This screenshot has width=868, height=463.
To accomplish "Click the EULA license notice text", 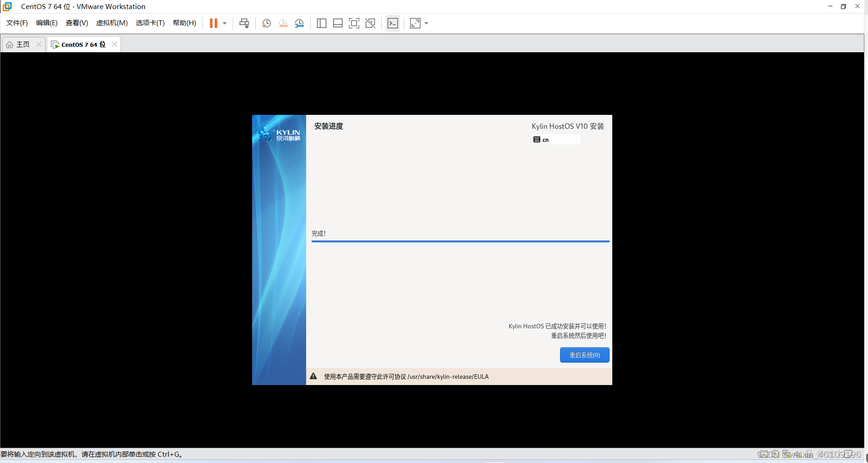I will pyautogui.click(x=406, y=377).
